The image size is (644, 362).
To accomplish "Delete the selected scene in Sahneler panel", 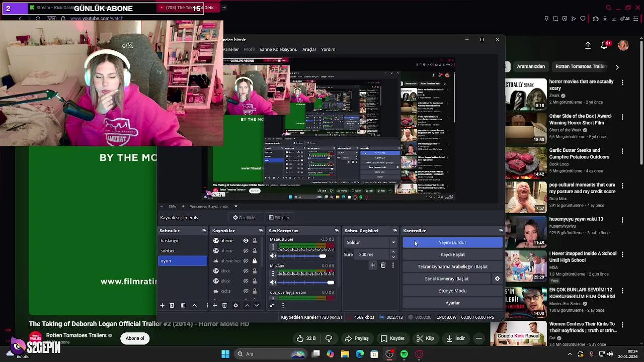I will pos(172,305).
